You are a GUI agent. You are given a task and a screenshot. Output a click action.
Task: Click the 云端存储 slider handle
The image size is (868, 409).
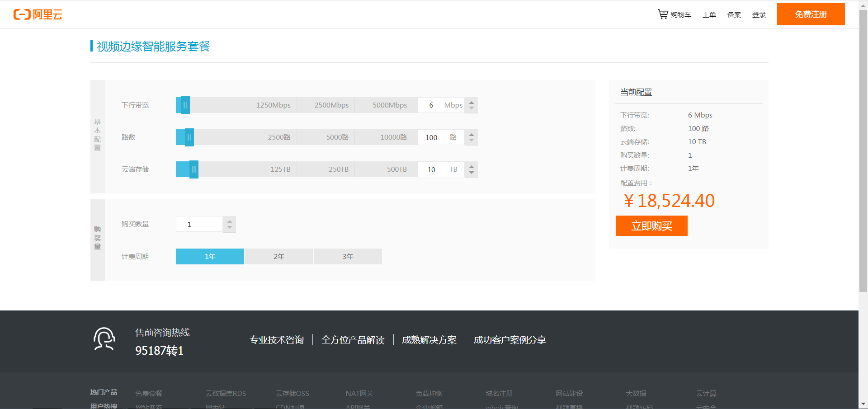[194, 169]
